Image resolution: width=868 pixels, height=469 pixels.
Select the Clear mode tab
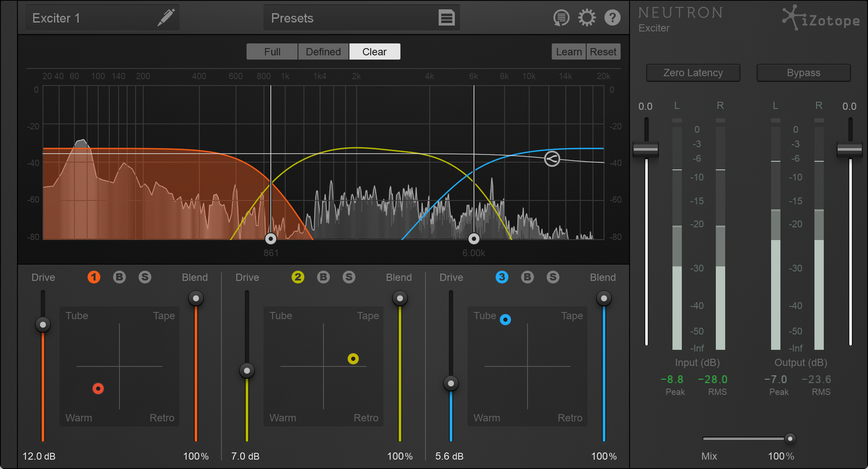(x=374, y=52)
